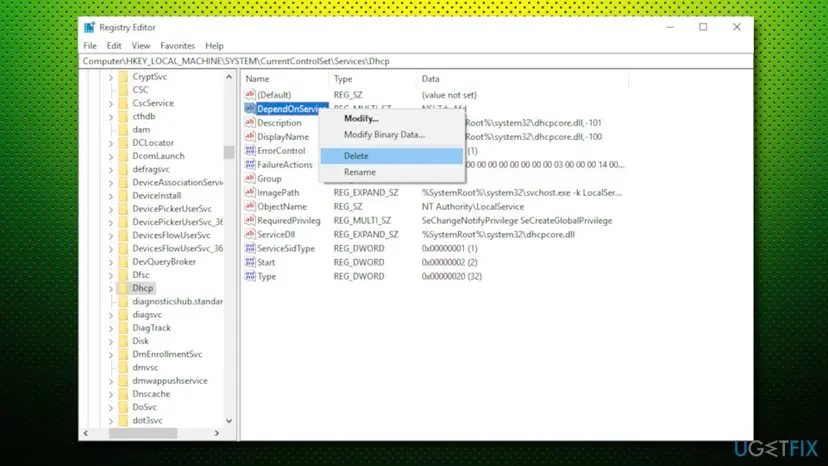The image size is (828, 466).
Task: Select the DevicePickerUserSvc tree item
Action: (172, 209)
